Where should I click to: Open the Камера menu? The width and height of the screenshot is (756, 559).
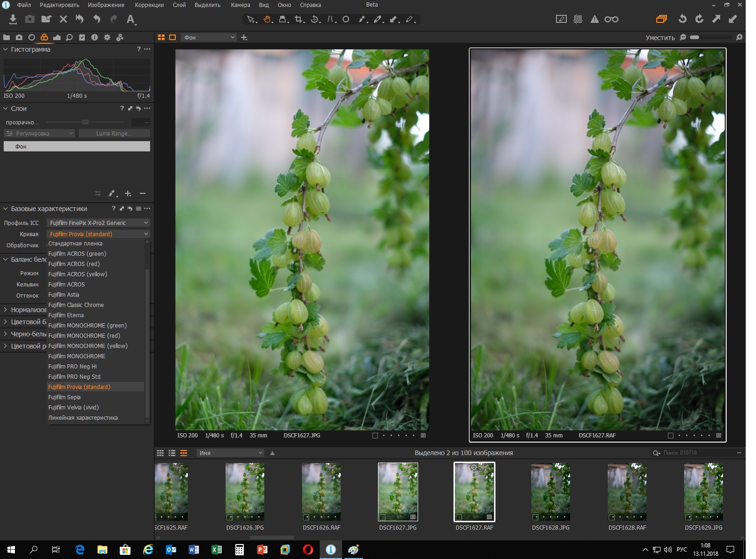click(241, 5)
